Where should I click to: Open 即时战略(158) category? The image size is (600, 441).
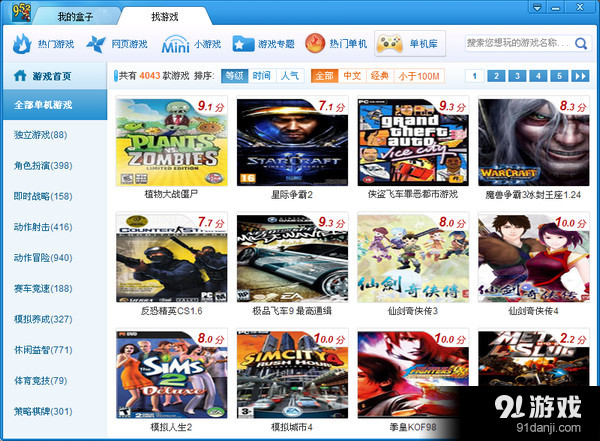[x=43, y=196]
